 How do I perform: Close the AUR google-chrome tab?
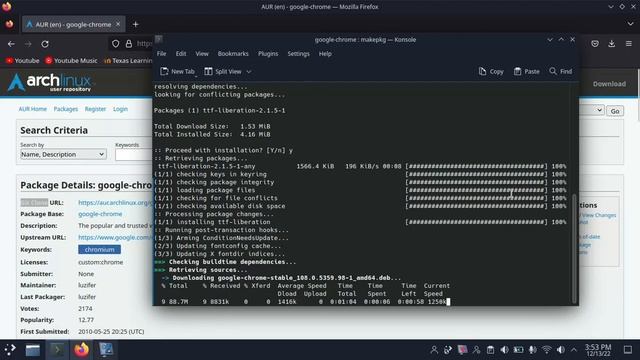coord(118,24)
